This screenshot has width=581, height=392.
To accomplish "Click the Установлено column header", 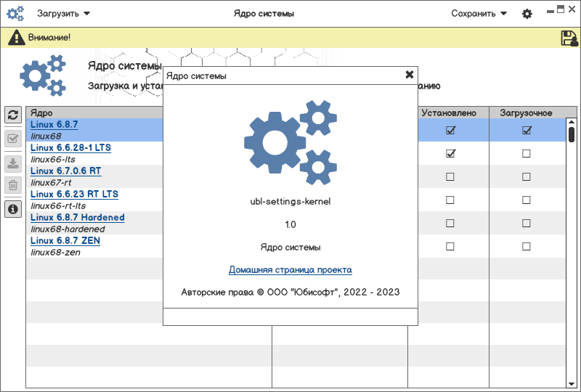I will (449, 113).
